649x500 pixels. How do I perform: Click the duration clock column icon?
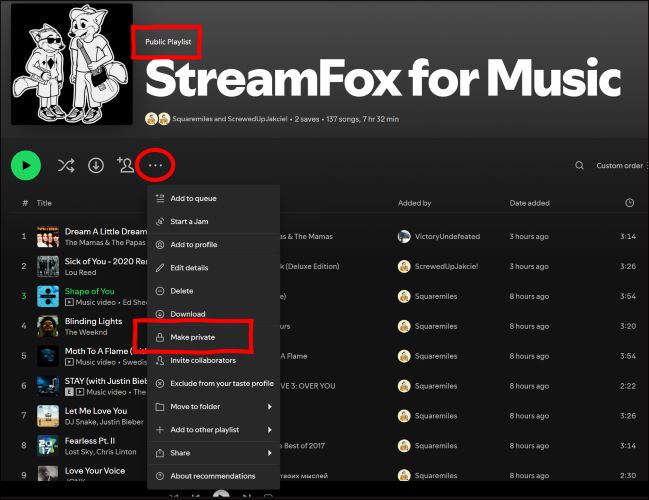630,203
